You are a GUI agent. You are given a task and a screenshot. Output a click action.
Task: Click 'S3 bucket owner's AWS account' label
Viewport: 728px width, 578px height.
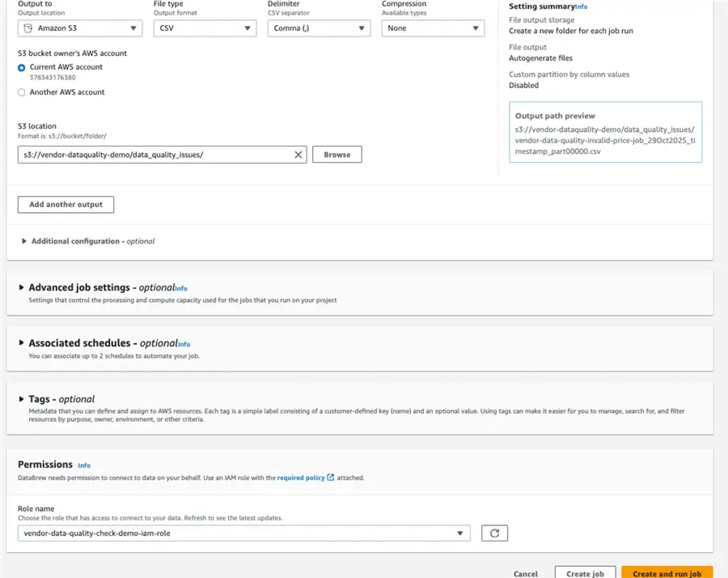pos(72,53)
